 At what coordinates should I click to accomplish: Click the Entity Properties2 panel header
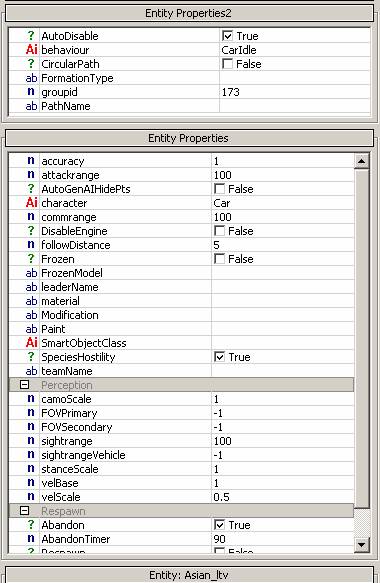pos(189,13)
